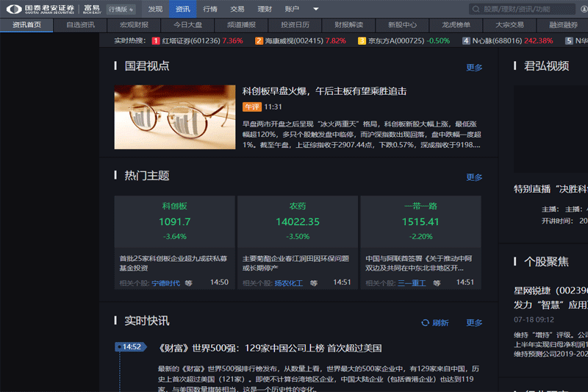Switch to the 频道播报 tab
This screenshot has height=392, width=588.
pyautogui.click(x=241, y=25)
